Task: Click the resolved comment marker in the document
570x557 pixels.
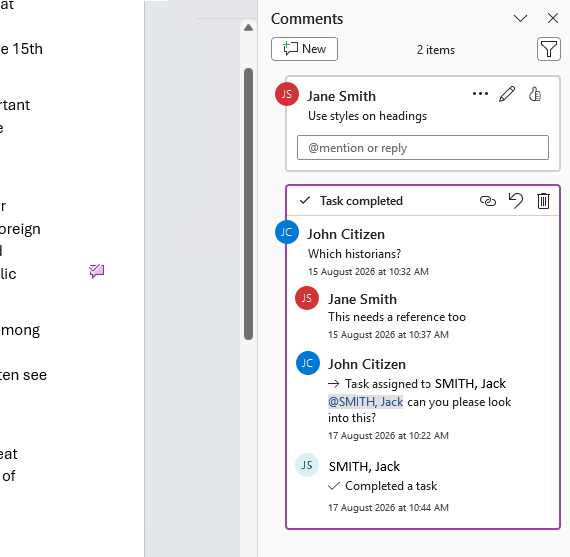Action: (97, 271)
